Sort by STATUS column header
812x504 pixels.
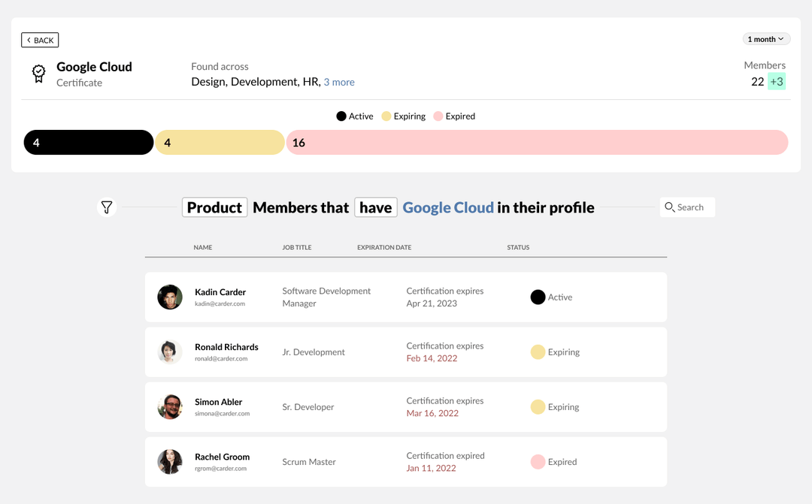tap(518, 247)
